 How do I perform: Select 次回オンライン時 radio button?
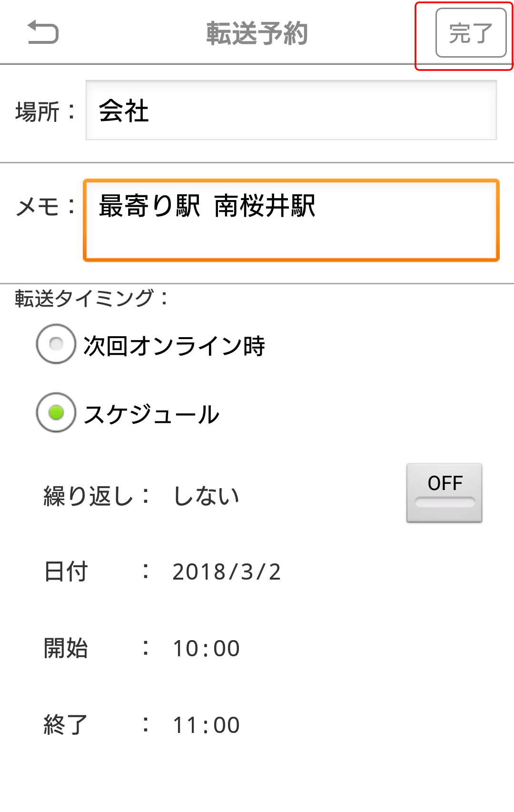(x=56, y=344)
